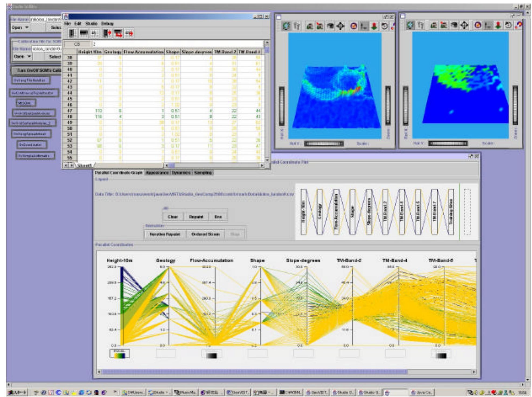Toggle the checkbox at top-left of right 3D viewer
The height and width of the screenshot is (397, 532).
point(403,16)
